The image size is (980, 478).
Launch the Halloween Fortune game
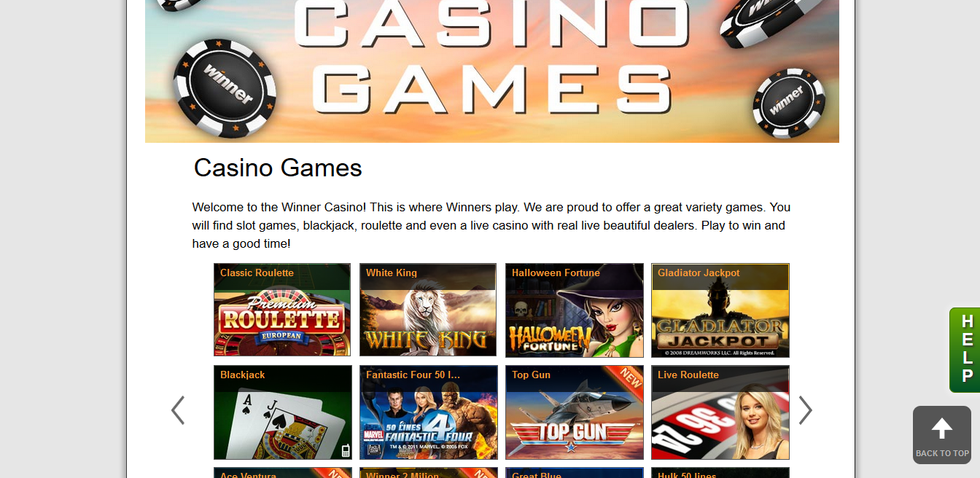pos(575,310)
